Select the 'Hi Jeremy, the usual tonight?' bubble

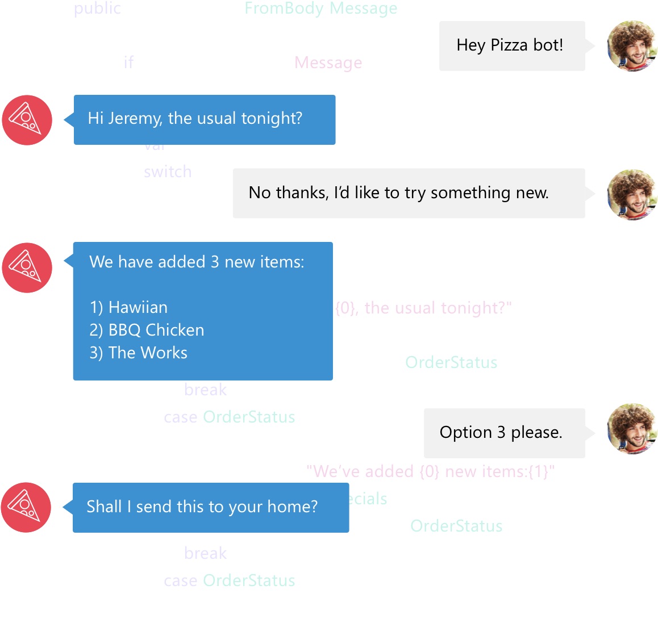coord(205,119)
